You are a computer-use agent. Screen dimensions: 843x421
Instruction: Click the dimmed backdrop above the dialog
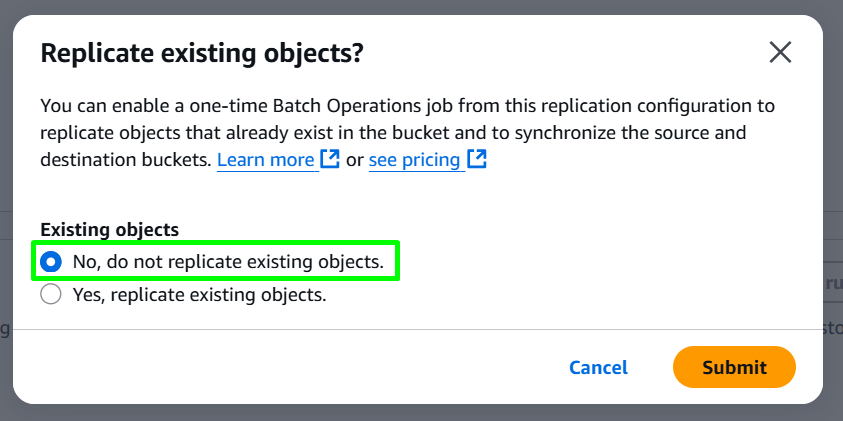[x=422, y=6]
